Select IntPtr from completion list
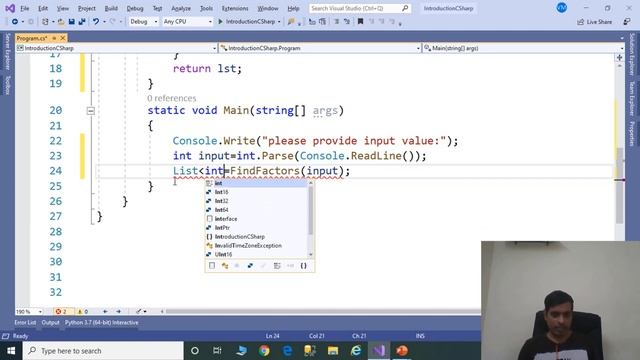This screenshot has height=360, width=640. coord(257,228)
